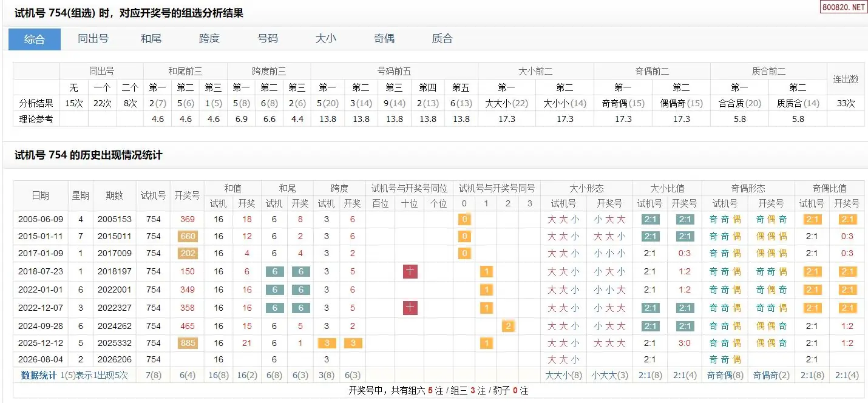Open the 和尾 tab
868x403 pixels.
pos(151,39)
